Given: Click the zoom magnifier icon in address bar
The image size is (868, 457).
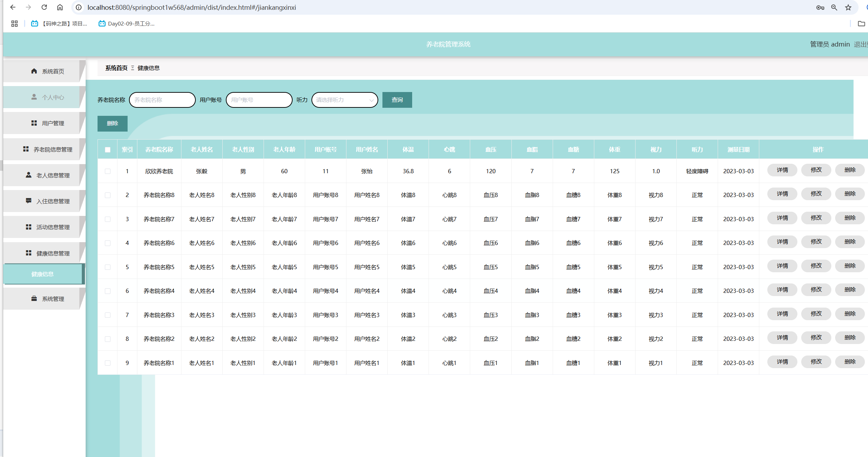Looking at the screenshot, I should 834,7.
